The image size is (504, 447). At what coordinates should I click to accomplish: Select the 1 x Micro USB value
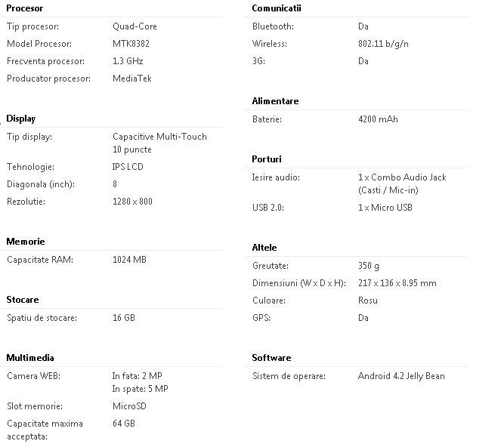coord(385,208)
